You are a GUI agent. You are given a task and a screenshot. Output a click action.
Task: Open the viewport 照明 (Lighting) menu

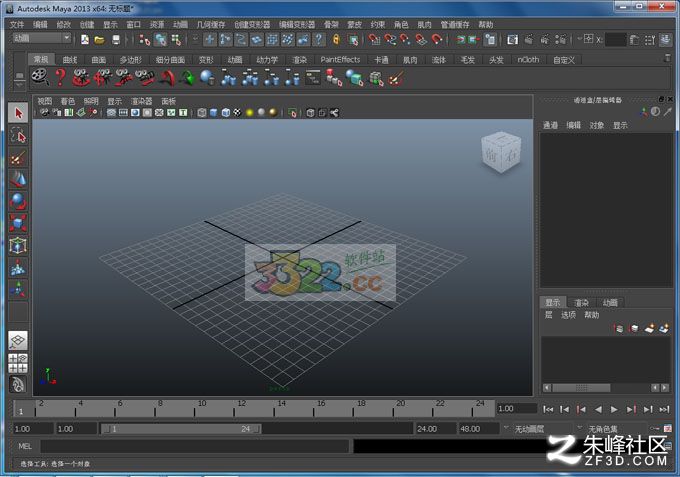click(x=91, y=101)
